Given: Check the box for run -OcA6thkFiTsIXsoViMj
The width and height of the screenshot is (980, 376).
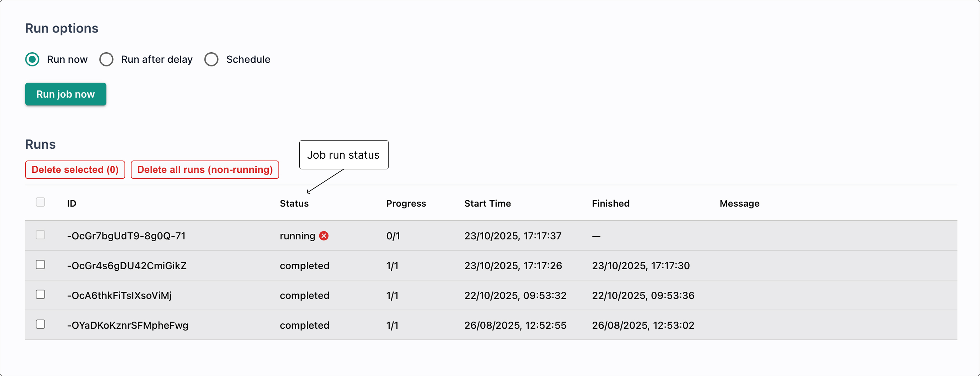Looking at the screenshot, I should pyautogui.click(x=40, y=294).
